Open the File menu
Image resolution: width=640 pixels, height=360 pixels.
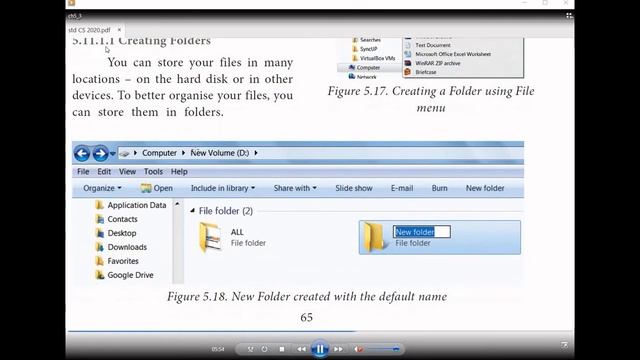pyautogui.click(x=83, y=171)
